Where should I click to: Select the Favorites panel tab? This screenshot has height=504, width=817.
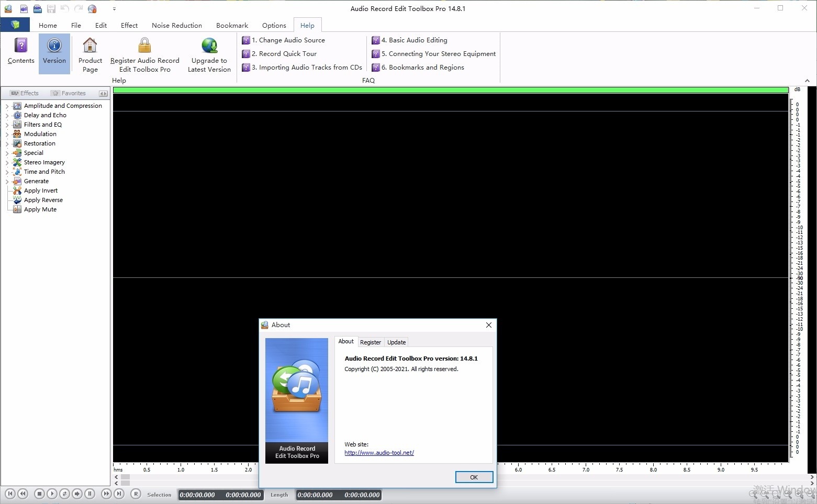69,93
